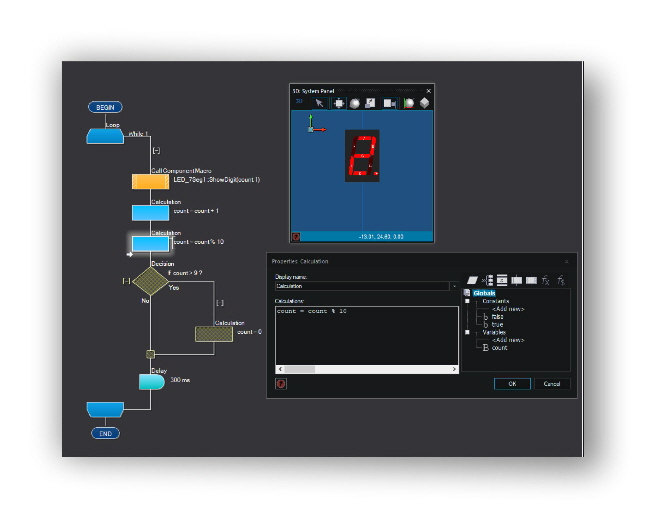Collapse the Variables tree node
The height and width of the screenshot is (531, 660).
point(467,332)
